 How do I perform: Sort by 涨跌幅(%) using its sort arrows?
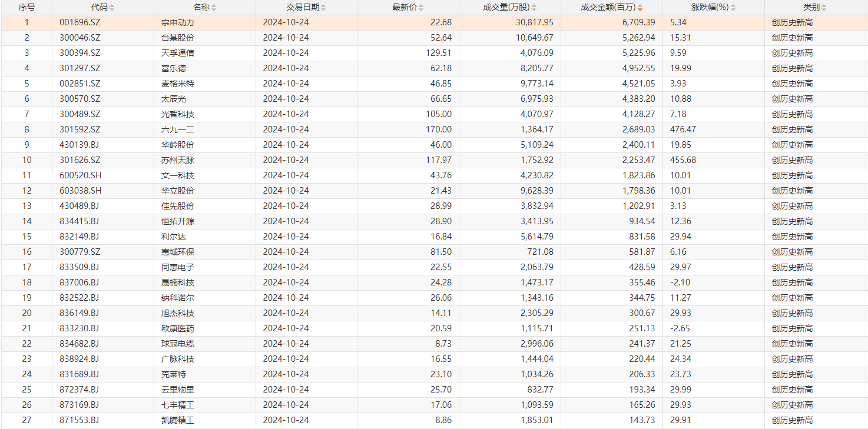[x=734, y=8]
